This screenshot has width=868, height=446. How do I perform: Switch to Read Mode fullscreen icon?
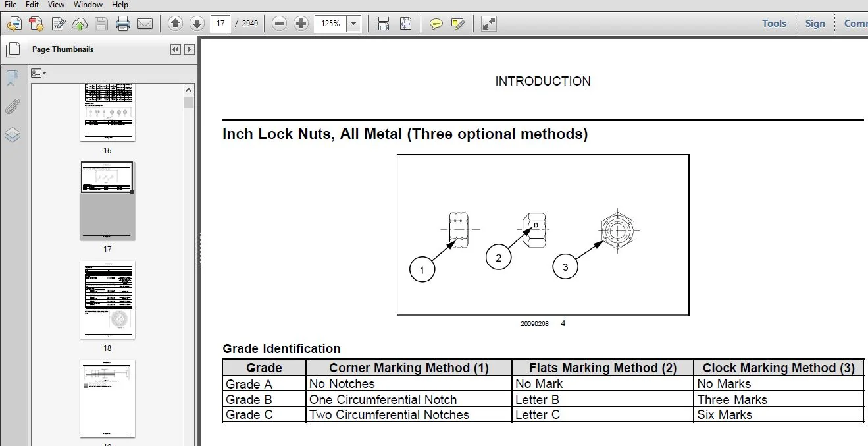pyautogui.click(x=488, y=24)
